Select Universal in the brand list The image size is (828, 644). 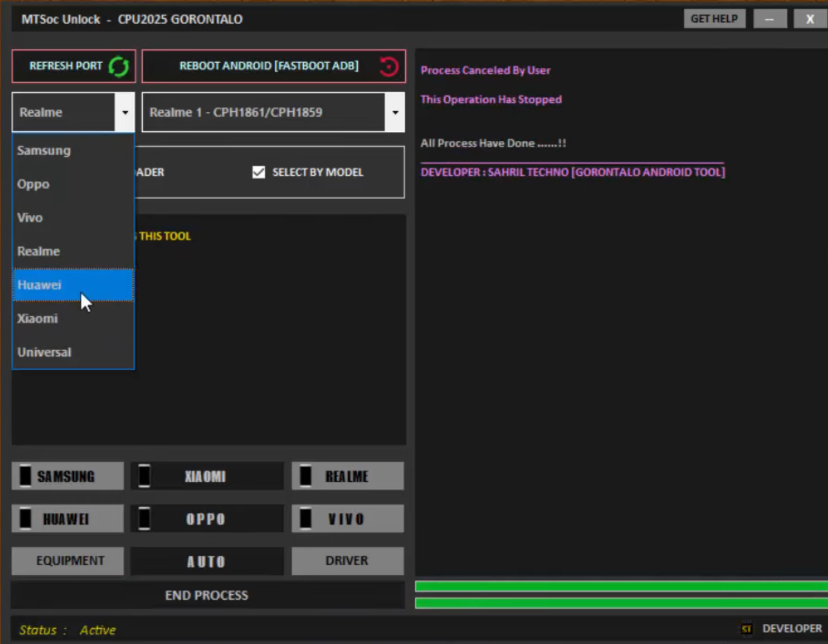(73, 352)
